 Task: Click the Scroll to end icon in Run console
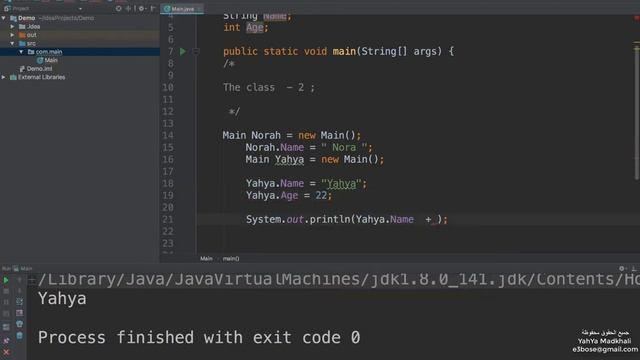pyautogui.click(x=19, y=313)
